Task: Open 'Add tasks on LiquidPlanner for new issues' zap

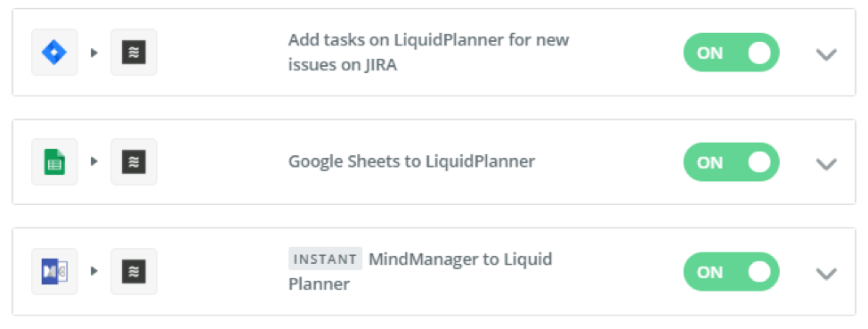Action: click(x=428, y=52)
